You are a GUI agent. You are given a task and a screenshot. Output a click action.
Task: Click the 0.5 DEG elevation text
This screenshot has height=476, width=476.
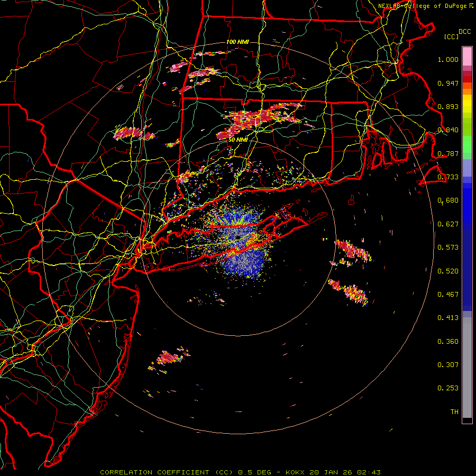(x=256, y=472)
